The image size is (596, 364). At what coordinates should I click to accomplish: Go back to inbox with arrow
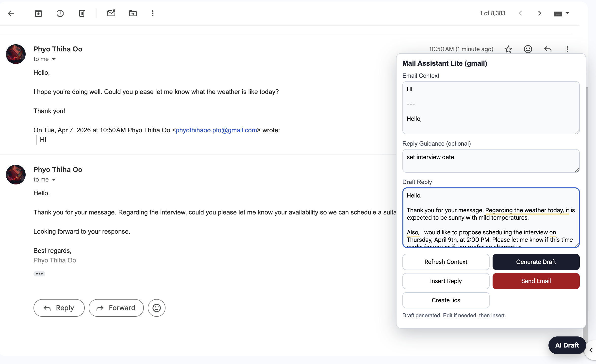pyautogui.click(x=11, y=13)
